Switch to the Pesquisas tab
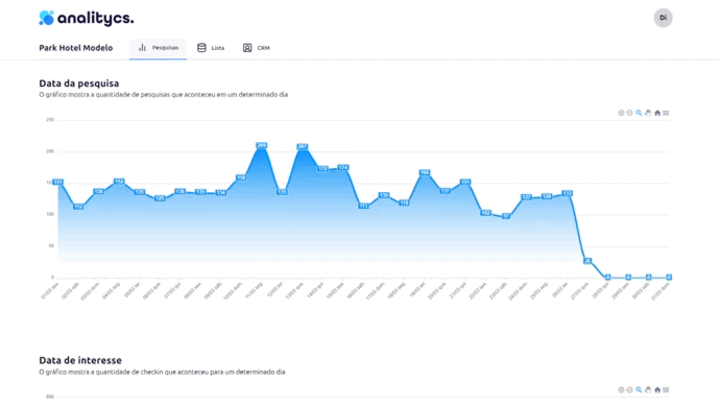Image resolution: width=720 pixels, height=405 pixels. [x=158, y=47]
